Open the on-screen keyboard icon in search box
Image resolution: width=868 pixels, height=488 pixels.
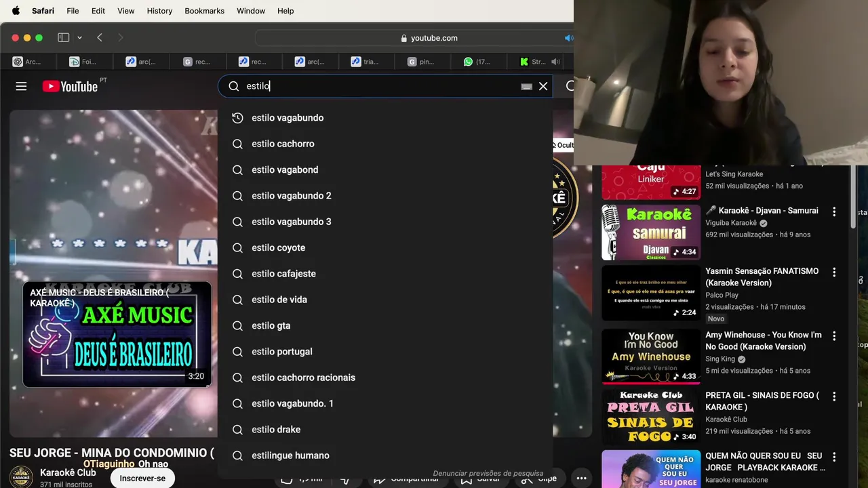point(526,87)
